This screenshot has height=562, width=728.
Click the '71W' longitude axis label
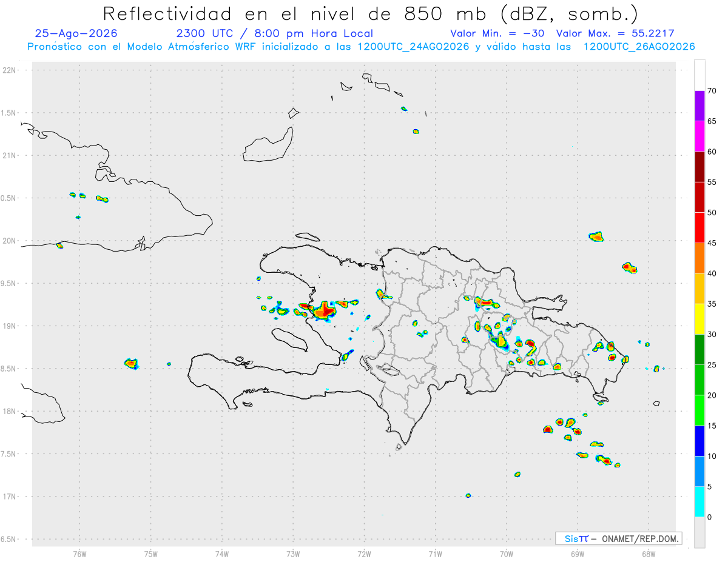(x=435, y=554)
